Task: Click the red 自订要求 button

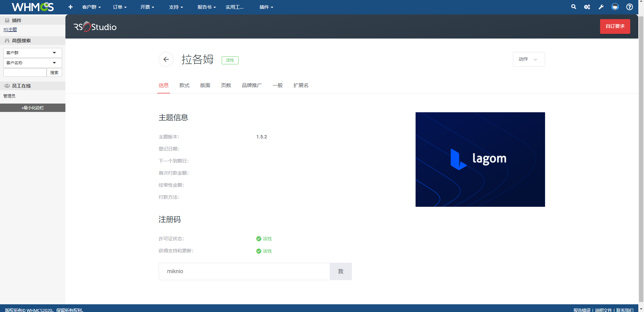Action: (x=615, y=26)
